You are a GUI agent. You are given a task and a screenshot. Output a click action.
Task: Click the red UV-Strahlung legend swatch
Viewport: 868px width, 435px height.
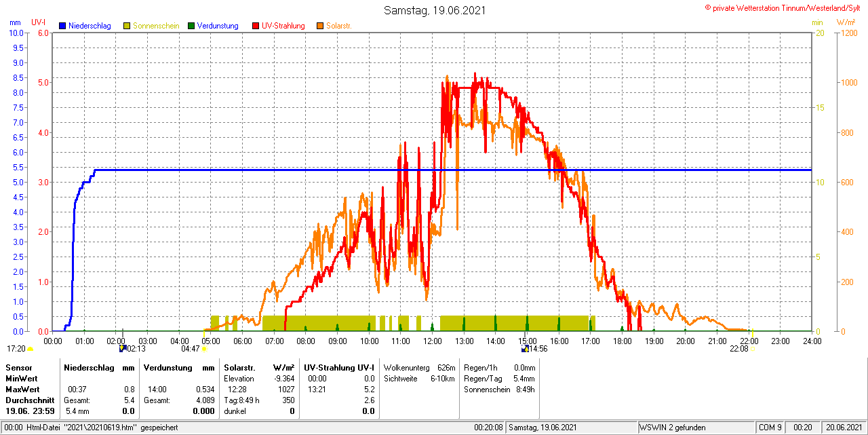(x=256, y=26)
